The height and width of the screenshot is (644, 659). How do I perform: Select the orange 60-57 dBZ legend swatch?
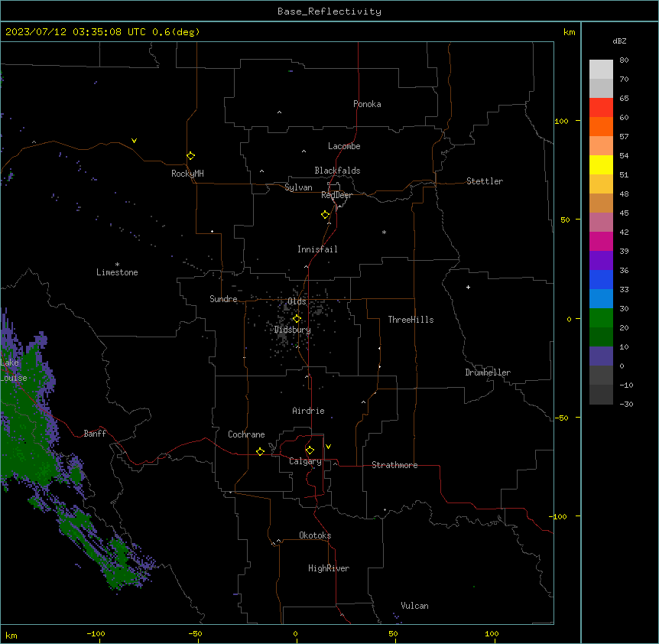(601, 126)
